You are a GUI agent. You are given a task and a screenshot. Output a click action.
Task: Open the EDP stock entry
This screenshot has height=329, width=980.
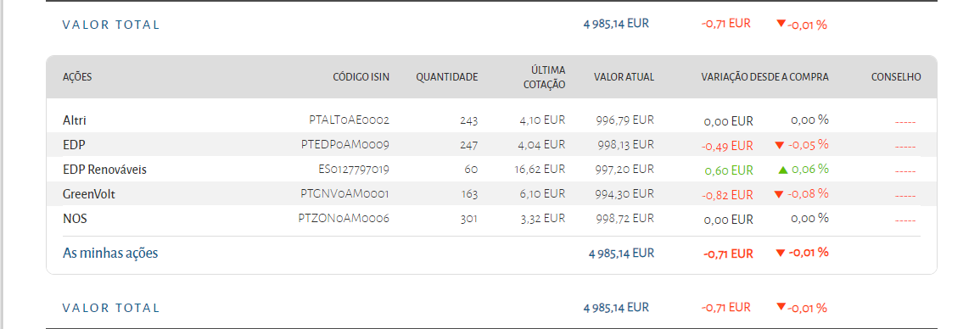point(74,145)
